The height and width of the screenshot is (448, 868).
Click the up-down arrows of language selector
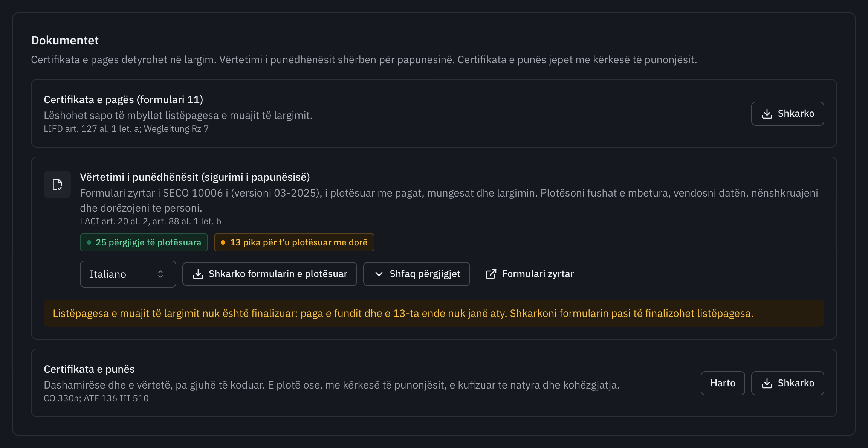click(160, 274)
